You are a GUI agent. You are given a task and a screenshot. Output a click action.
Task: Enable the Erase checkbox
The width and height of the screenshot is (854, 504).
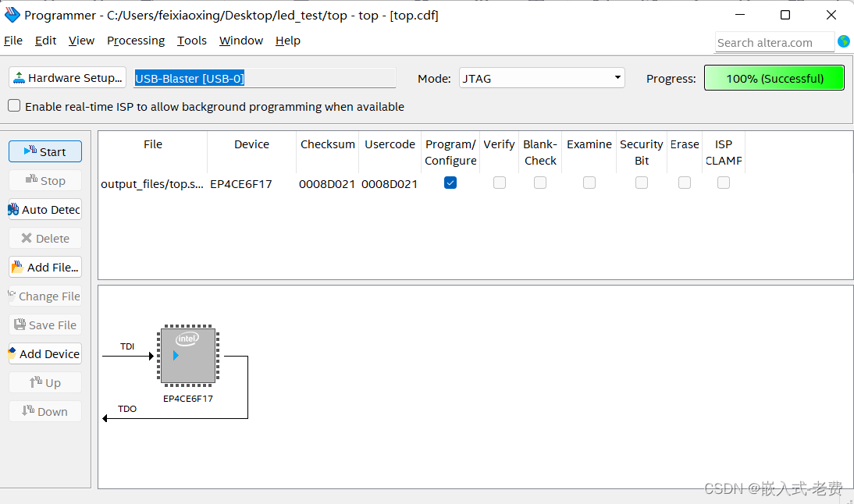(685, 183)
